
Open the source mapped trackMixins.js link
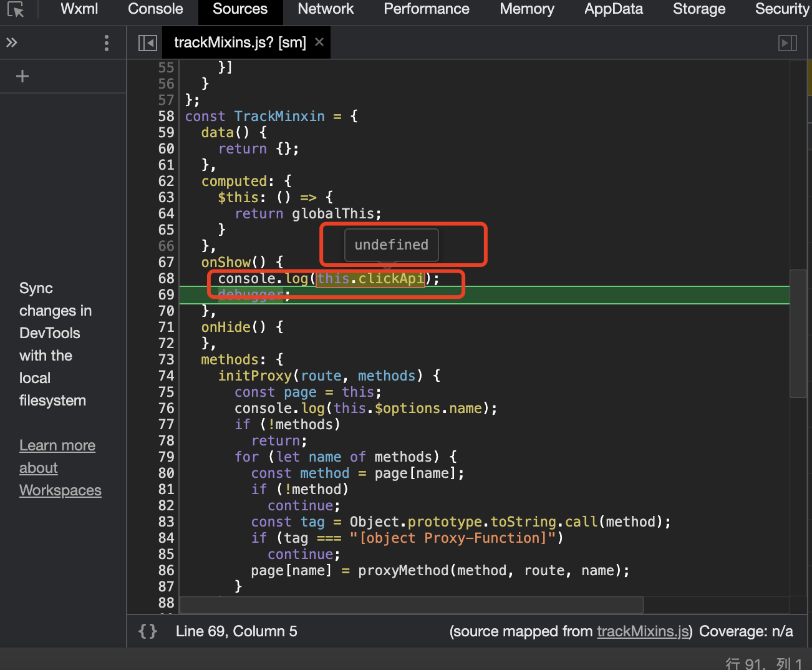click(x=642, y=631)
